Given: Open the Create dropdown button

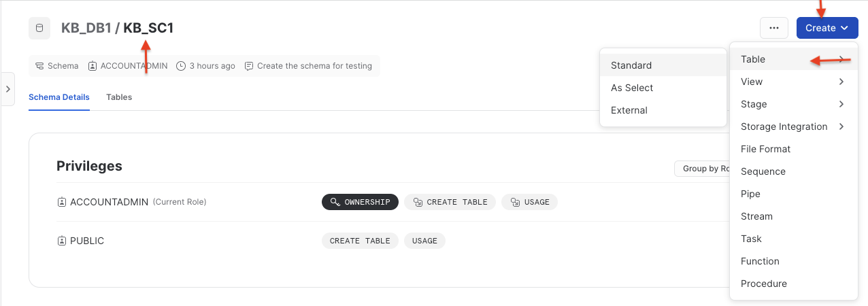Looking at the screenshot, I should [x=827, y=28].
